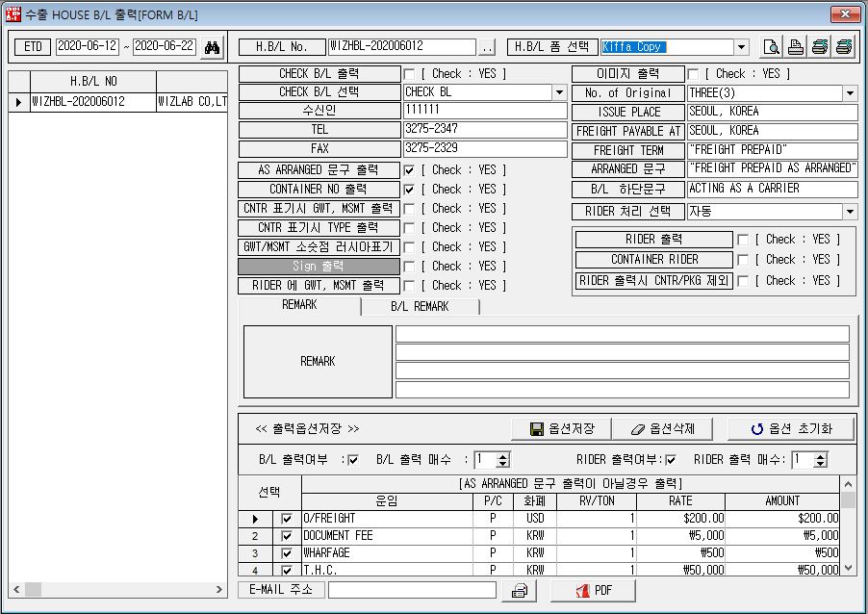Switch to the B/L REMARK tab
This screenshot has height=614, width=868.
[x=420, y=307]
